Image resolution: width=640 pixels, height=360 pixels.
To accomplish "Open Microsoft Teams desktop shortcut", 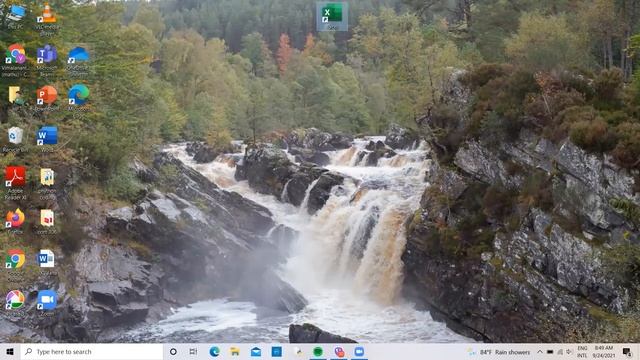I will point(47,60).
